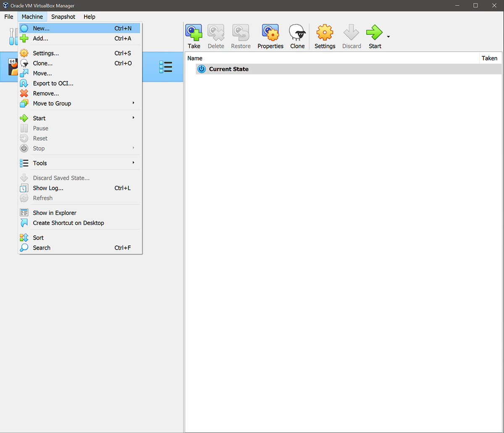This screenshot has width=504, height=433.
Task: Select the Current State snapshot row
Action: point(349,69)
